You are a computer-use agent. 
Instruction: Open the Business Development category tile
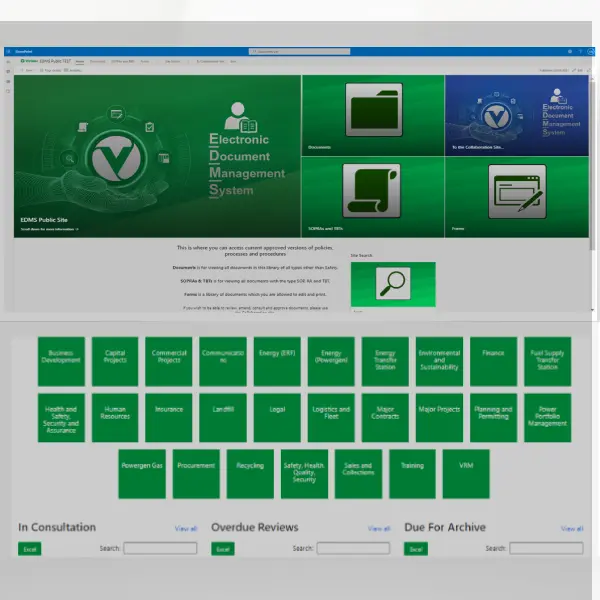[62, 361]
